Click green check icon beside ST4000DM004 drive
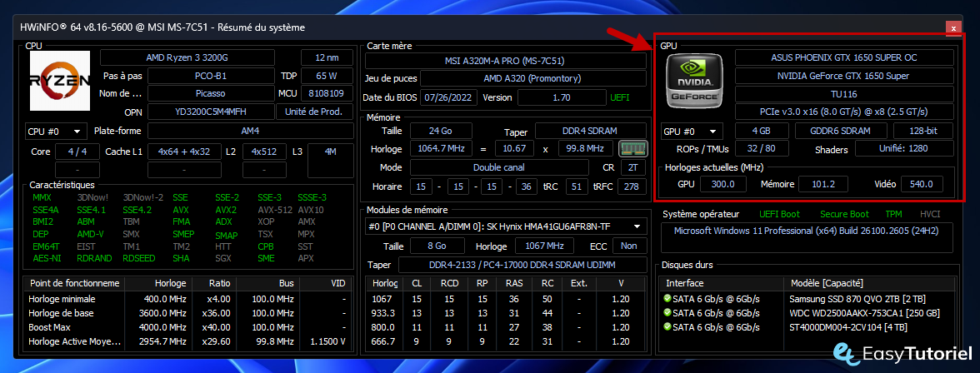 [x=667, y=326]
